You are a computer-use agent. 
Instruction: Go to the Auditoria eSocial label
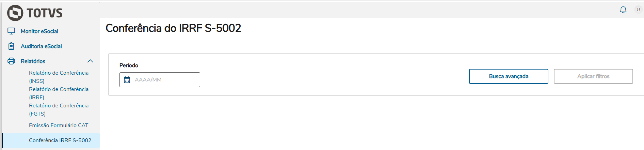(41, 46)
